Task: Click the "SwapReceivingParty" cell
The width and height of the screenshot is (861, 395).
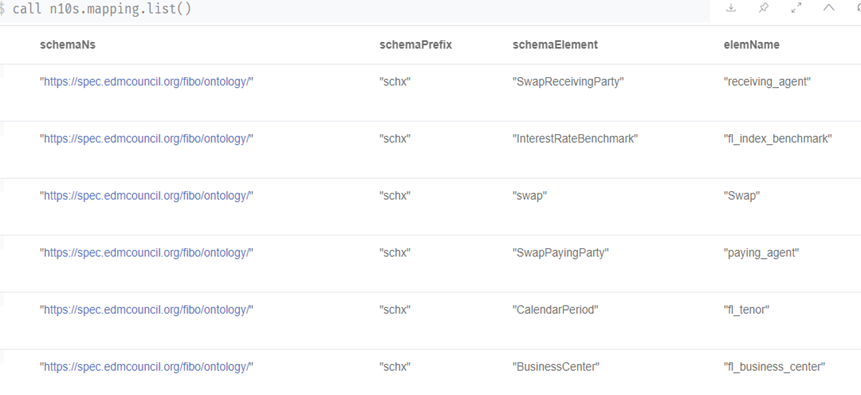Action: pos(568,82)
